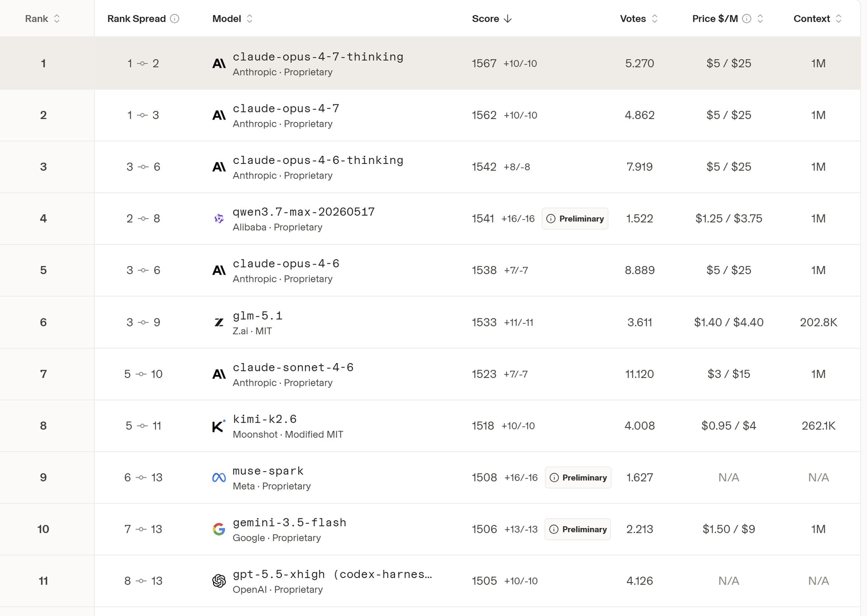This screenshot has height=616, width=867.
Task: Click the Alibaba Qwen logo icon
Action: click(219, 219)
